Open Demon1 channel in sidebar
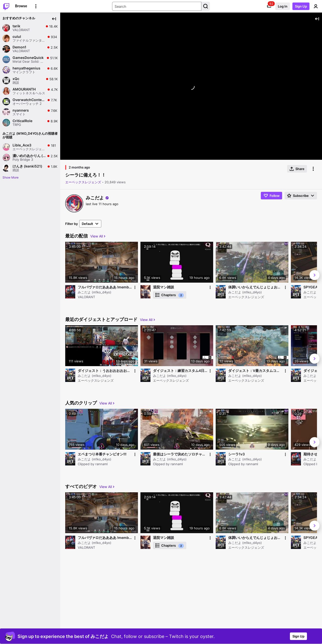Image resolution: width=322 pixels, height=644 pixels. tap(30, 49)
